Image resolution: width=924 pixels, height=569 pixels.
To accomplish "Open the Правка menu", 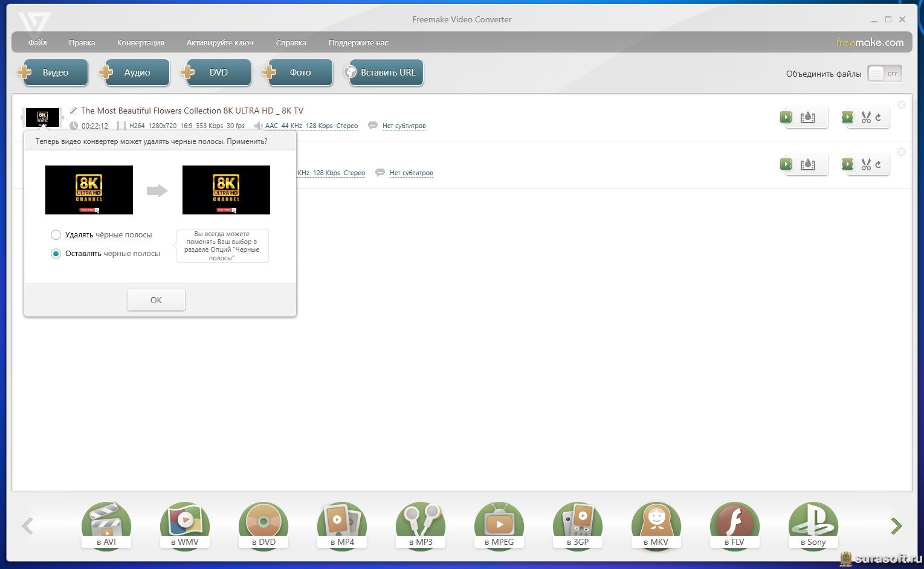I will click(x=82, y=43).
